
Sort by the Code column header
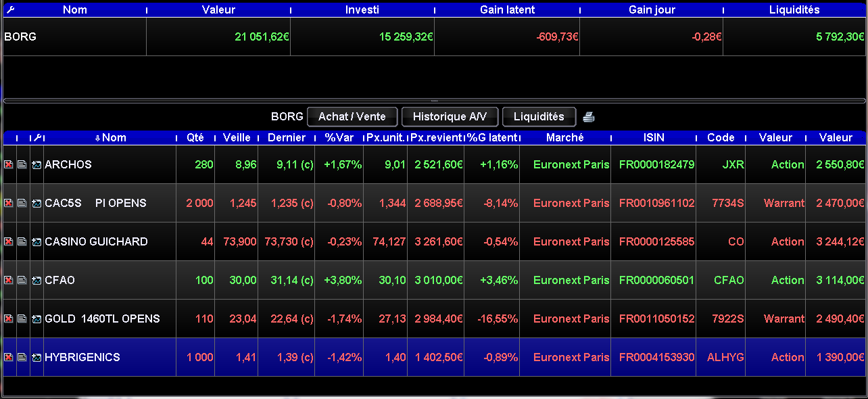point(721,137)
